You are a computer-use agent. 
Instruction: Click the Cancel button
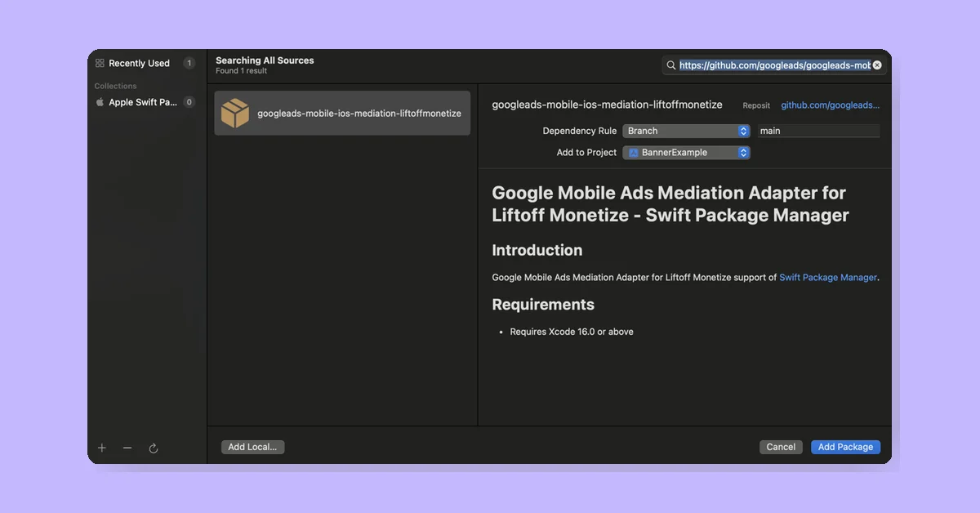[781, 447]
